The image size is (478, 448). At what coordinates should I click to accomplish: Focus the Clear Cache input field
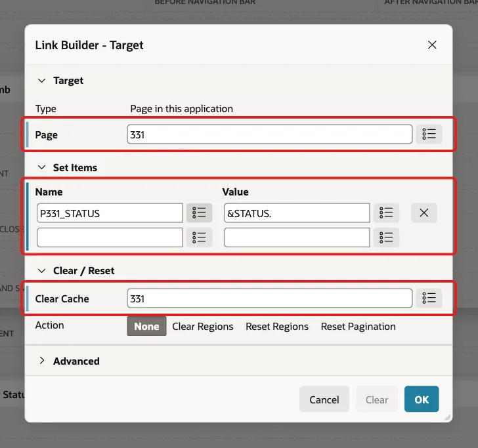(x=270, y=298)
